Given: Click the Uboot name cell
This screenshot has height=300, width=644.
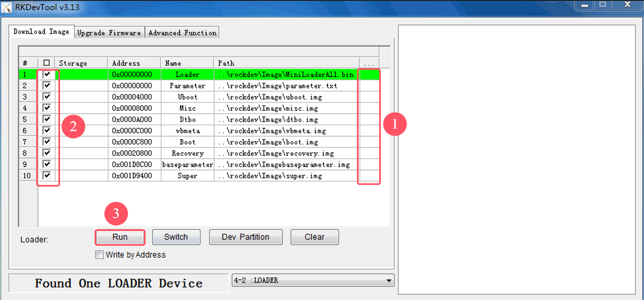Looking at the screenshot, I should 187,97.
